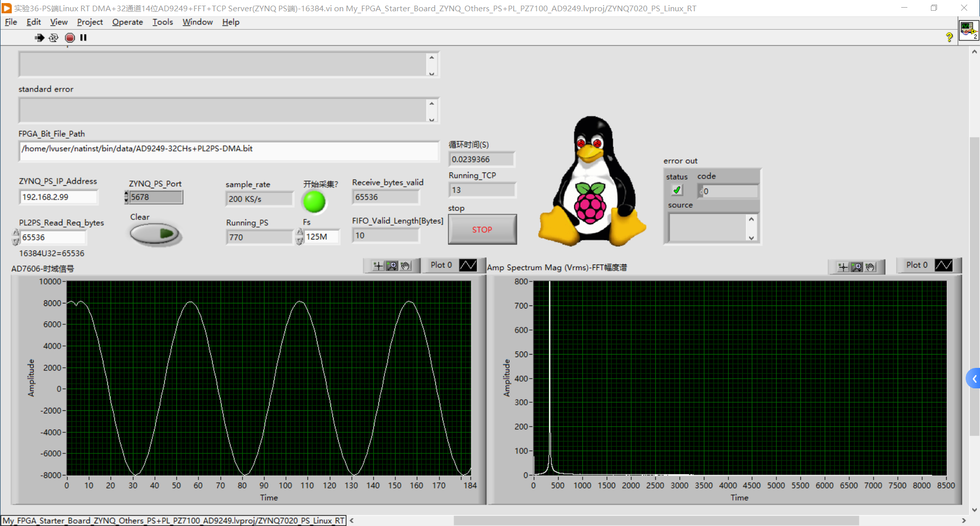The height and width of the screenshot is (526, 980).
Task: Click the Fs 125M field
Action: click(x=322, y=236)
